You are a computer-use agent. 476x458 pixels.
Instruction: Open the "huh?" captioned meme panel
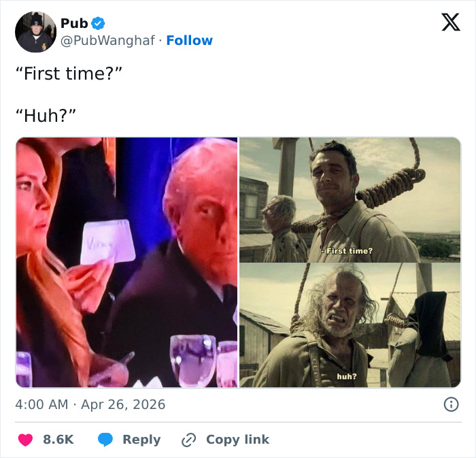[x=350, y=325]
